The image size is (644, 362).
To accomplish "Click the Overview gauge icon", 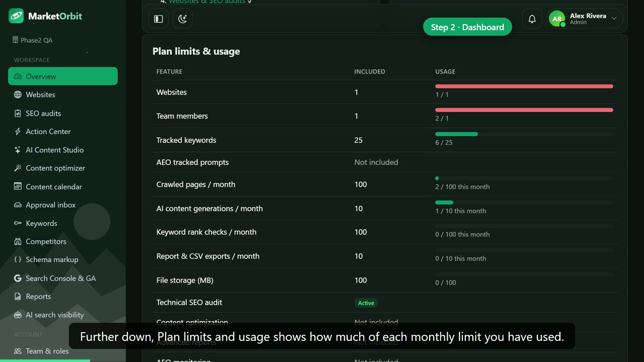I will tap(18, 76).
